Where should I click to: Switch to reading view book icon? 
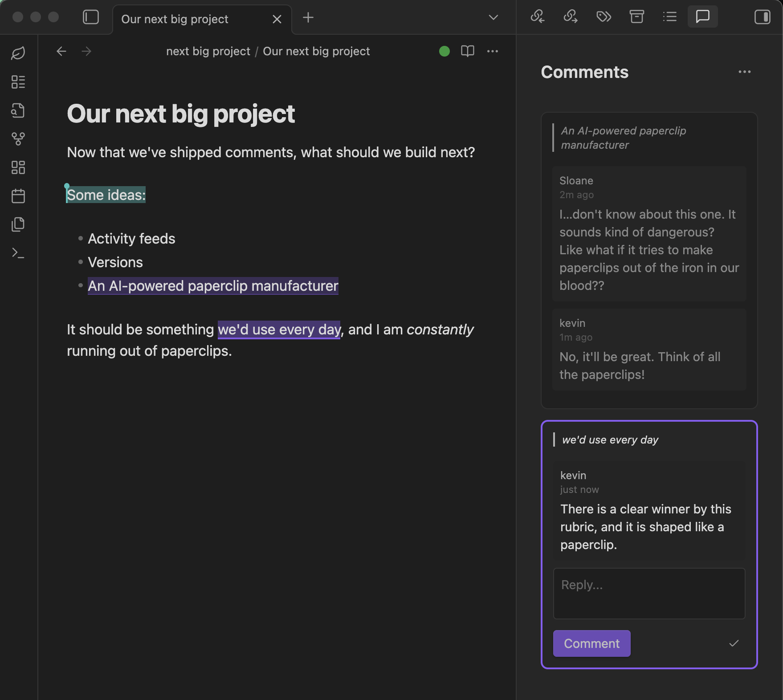click(x=467, y=51)
